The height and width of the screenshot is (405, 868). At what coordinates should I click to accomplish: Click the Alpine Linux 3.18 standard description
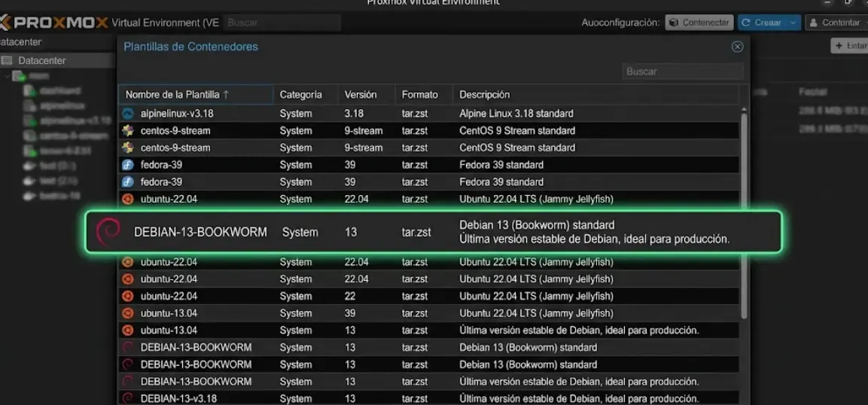(x=516, y=114)
